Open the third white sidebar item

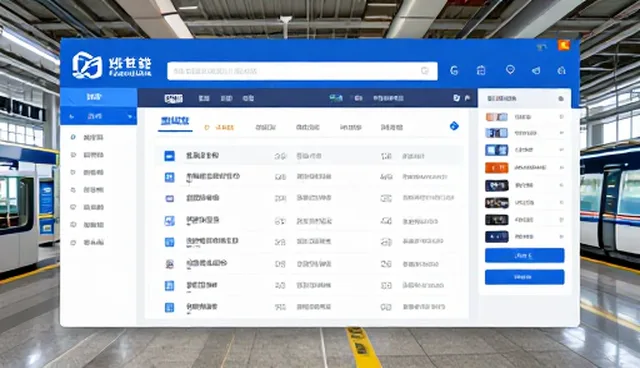93,173
